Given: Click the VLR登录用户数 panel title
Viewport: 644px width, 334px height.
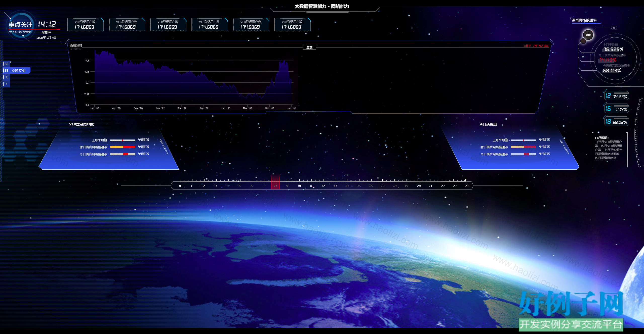Looking at the screenshot, I should tap(81, 124).
